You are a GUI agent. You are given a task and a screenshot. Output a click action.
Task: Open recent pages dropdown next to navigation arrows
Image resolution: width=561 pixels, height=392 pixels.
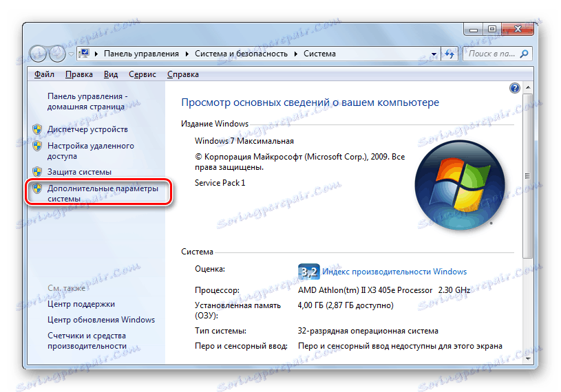[x=71, y=54]
